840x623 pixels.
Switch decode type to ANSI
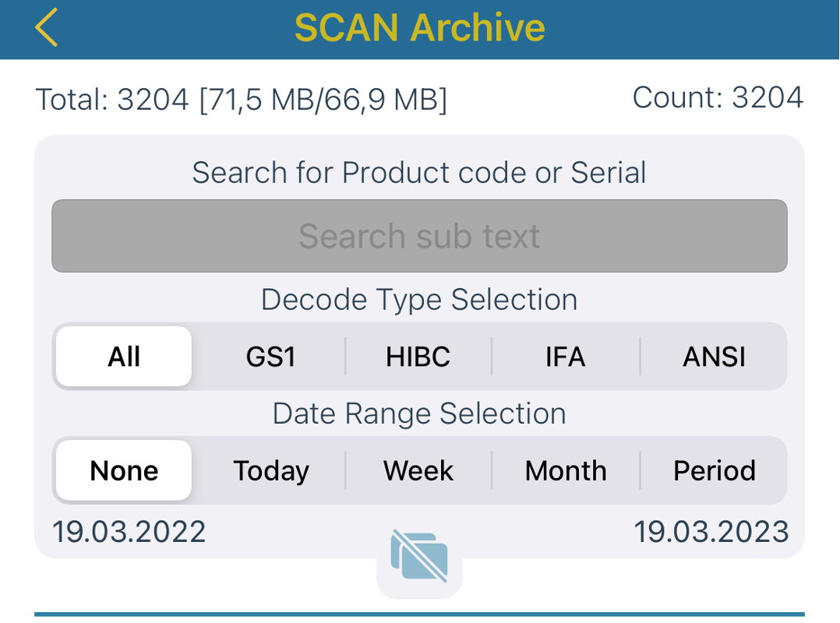(x=714, y=357)
